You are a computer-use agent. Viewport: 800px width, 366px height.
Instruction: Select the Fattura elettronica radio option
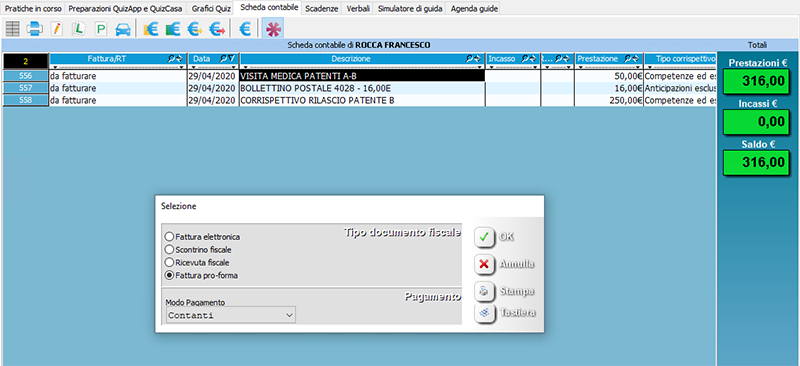[x=202, y=237]
